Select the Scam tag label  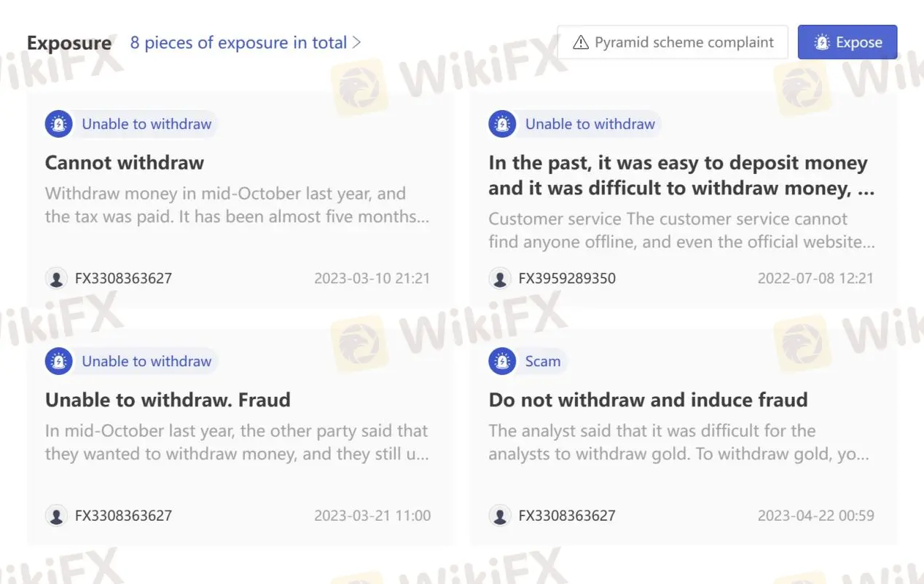[x=544, y=361]
